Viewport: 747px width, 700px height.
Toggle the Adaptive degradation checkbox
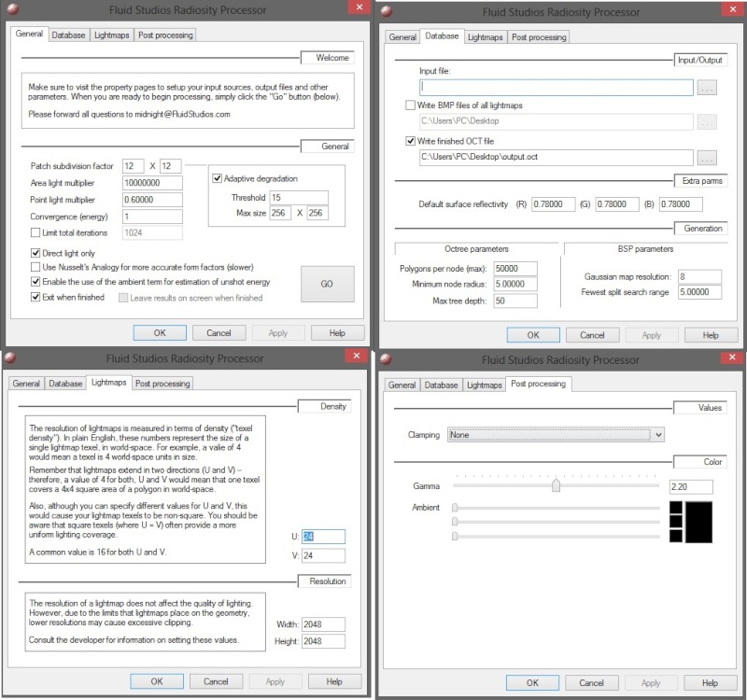(218, 178)
